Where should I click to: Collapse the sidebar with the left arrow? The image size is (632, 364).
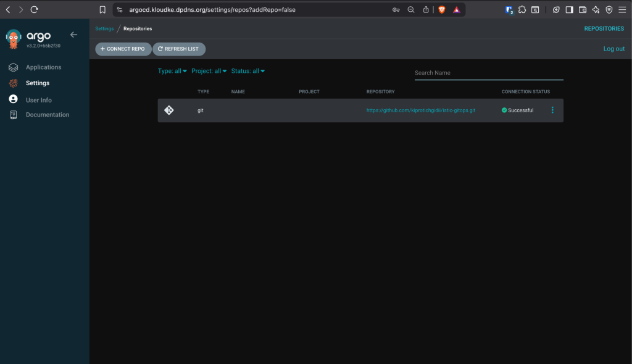click(73, 35)
